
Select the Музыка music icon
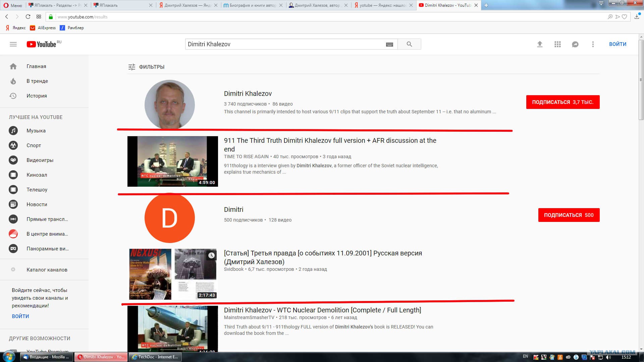[x=13, y=131]
